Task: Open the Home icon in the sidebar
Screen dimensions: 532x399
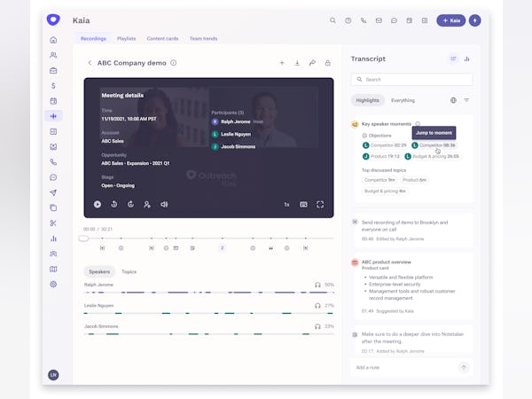Action: (53, 40)
